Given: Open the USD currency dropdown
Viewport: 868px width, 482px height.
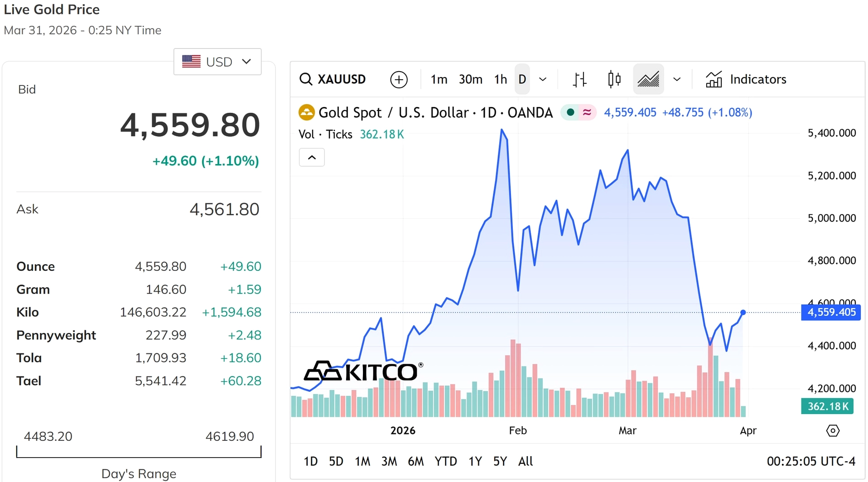Looking at the screenshot, I should [x=217, y=61].
